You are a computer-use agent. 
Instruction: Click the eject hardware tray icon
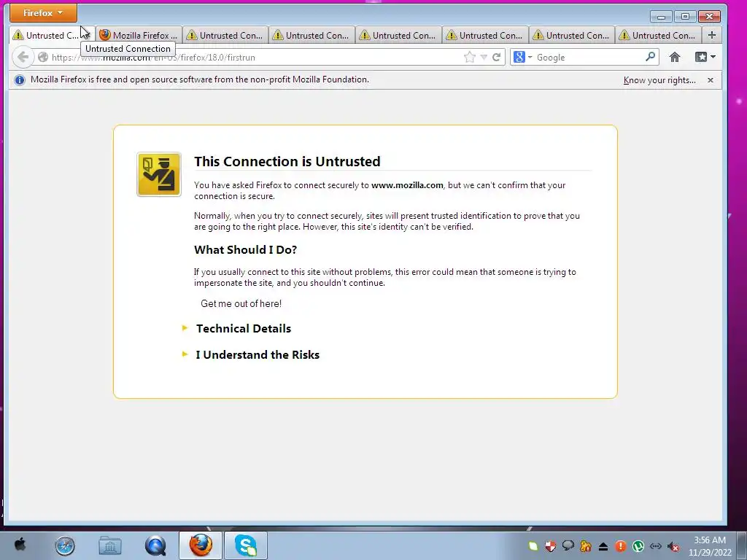(603, 546)
